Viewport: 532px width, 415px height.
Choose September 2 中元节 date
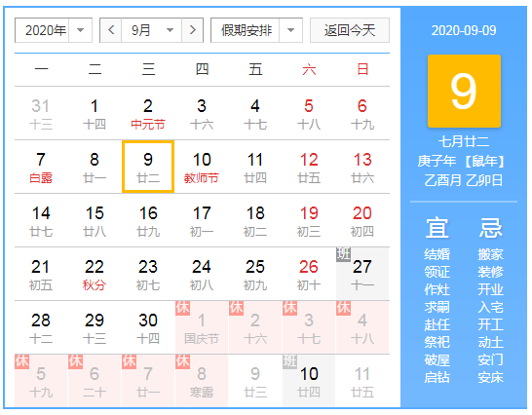148,113
